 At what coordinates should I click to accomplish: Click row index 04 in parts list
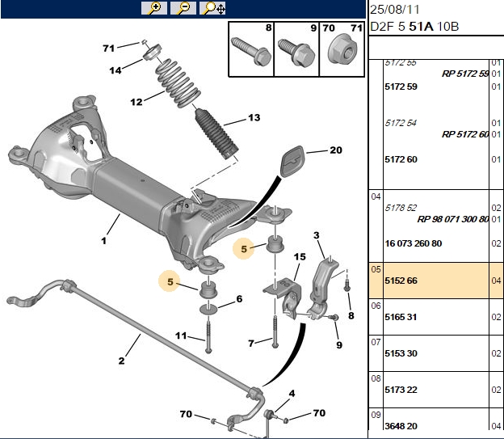(376, 196)
